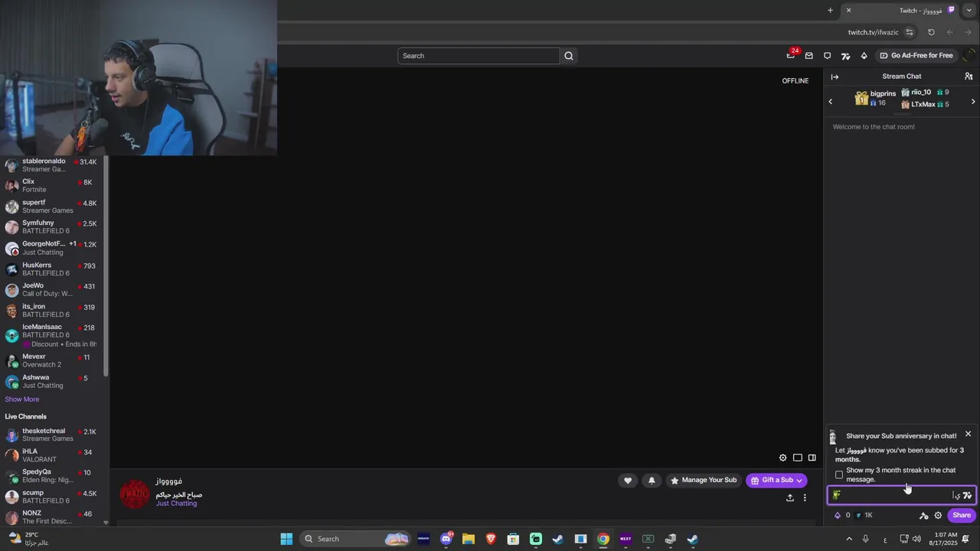Open the three-dot more options menu
Screen dimensions: 980x551
pyautogui.click(x=804, y=497)
